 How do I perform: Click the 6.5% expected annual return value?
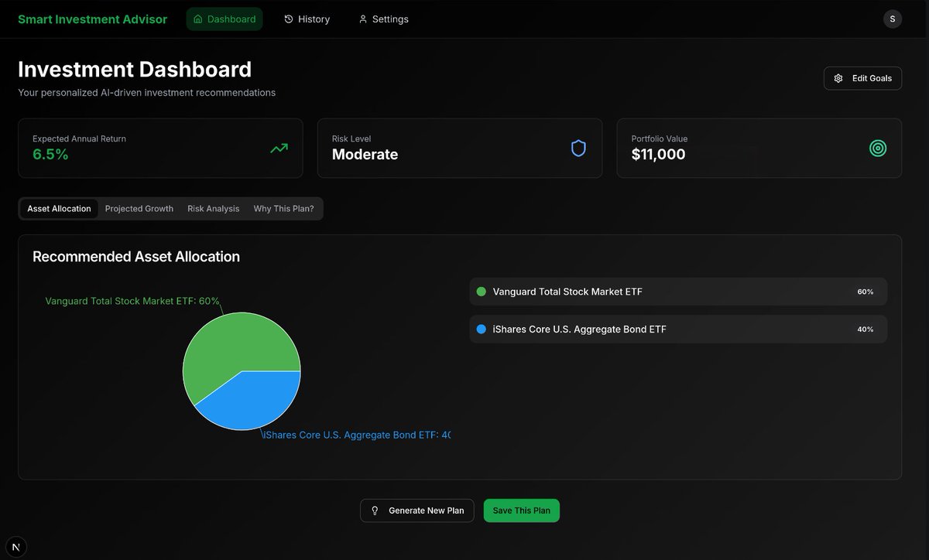(x=50, y=154)
